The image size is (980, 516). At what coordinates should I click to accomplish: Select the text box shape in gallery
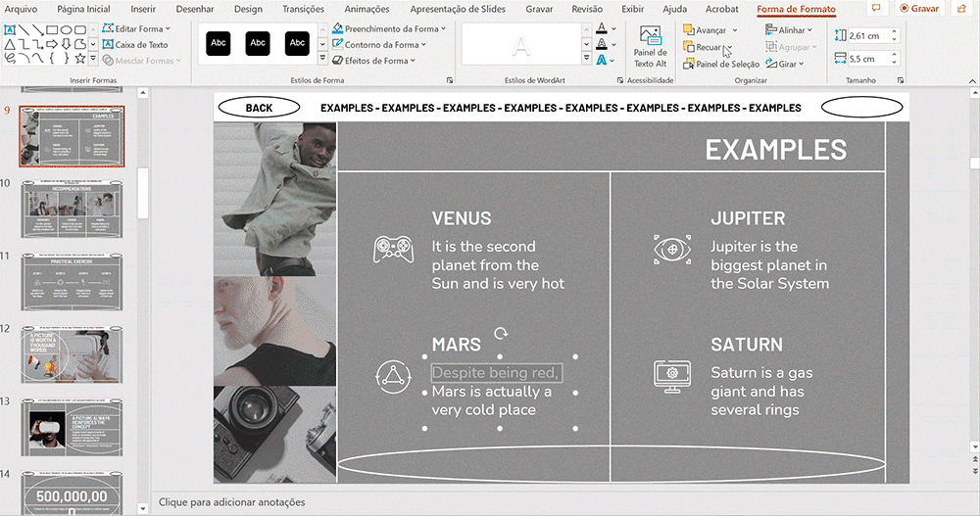[10, 29]
